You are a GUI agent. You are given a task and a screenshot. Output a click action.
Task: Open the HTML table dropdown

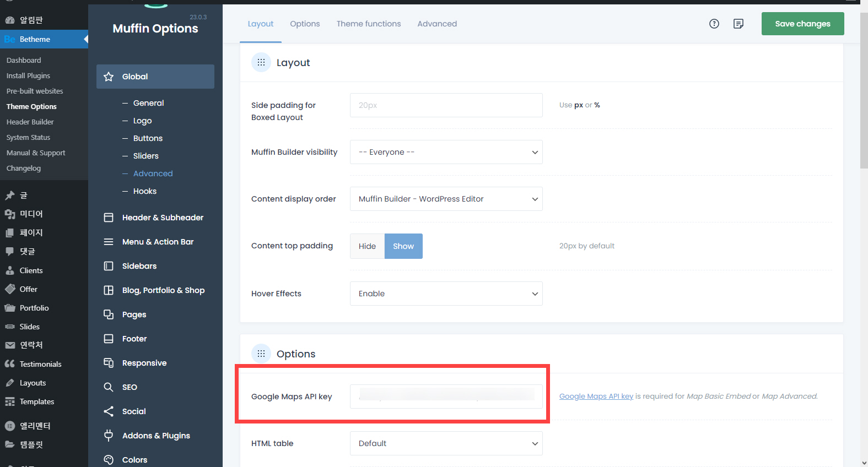tap(446, 443)
